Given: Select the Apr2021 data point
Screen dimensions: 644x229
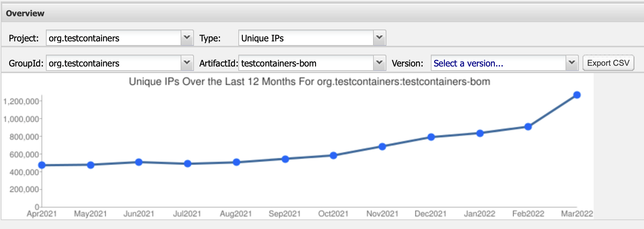Looking at the screenshot, I should click(42, 165).
